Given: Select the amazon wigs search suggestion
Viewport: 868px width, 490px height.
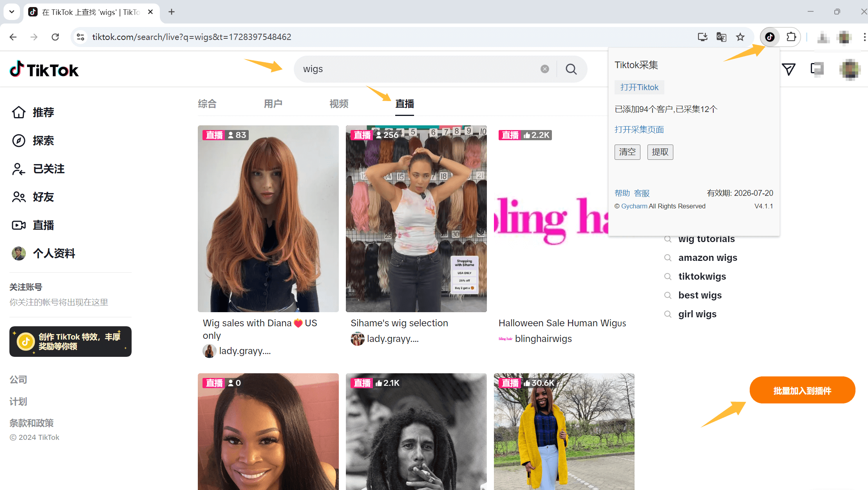Looking at the screenshot, I should 707,258.
